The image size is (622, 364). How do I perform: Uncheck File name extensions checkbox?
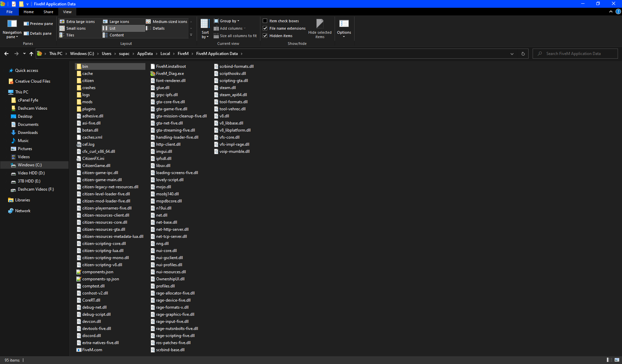[265, 28]
